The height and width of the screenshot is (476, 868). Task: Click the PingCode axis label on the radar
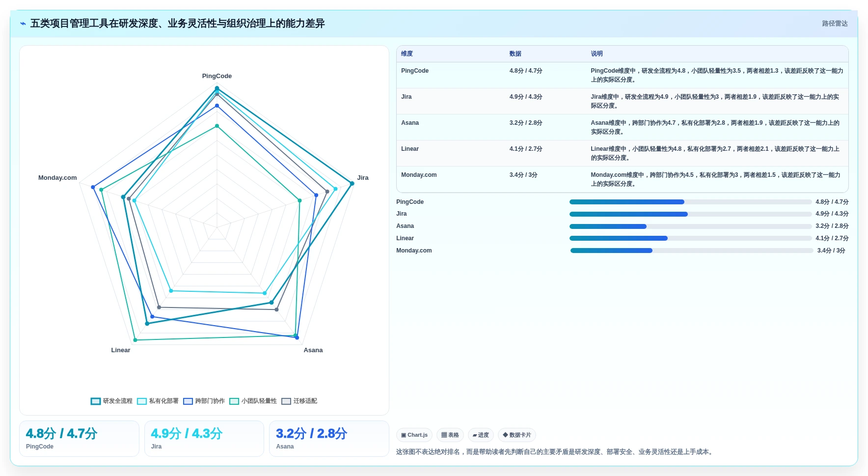pyautogui.click(x=217, y=76)
